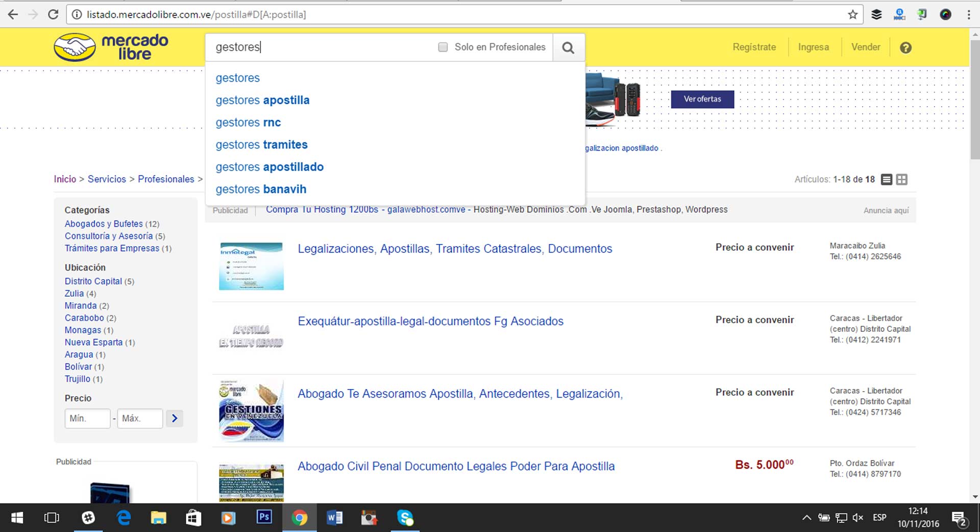Choose the 'gestores rnc' suggestion
The image size is (980, 532).
click(x=248, y=123)
